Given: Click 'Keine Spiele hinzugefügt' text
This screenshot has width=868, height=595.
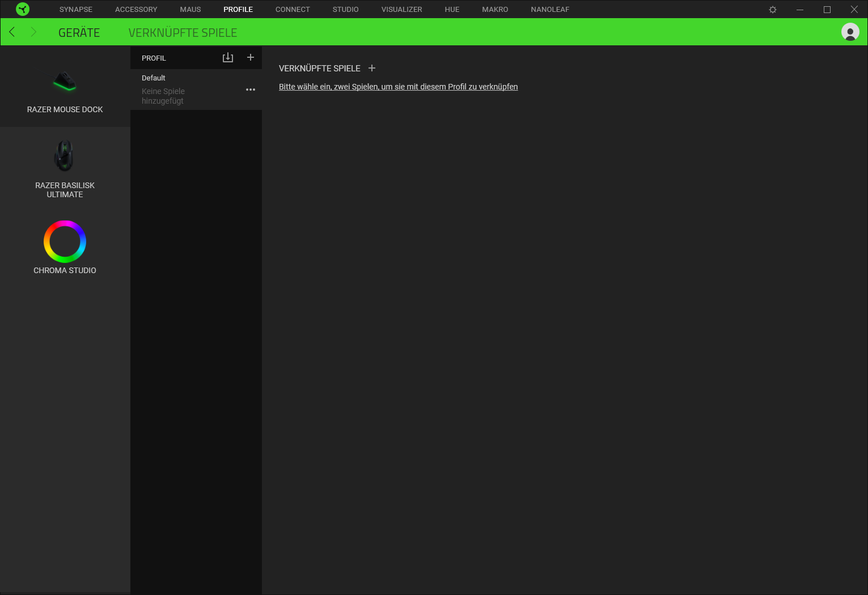Looking at the screenshot, I should coord(163,96).
